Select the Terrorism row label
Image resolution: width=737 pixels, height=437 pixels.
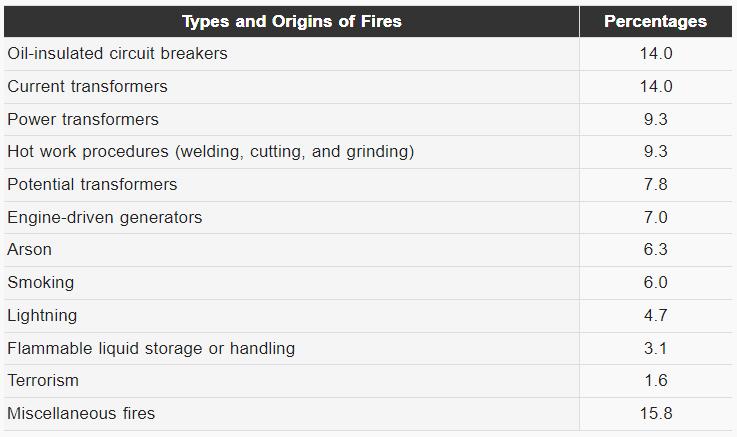pyautogui.click(x=43, y=381)
